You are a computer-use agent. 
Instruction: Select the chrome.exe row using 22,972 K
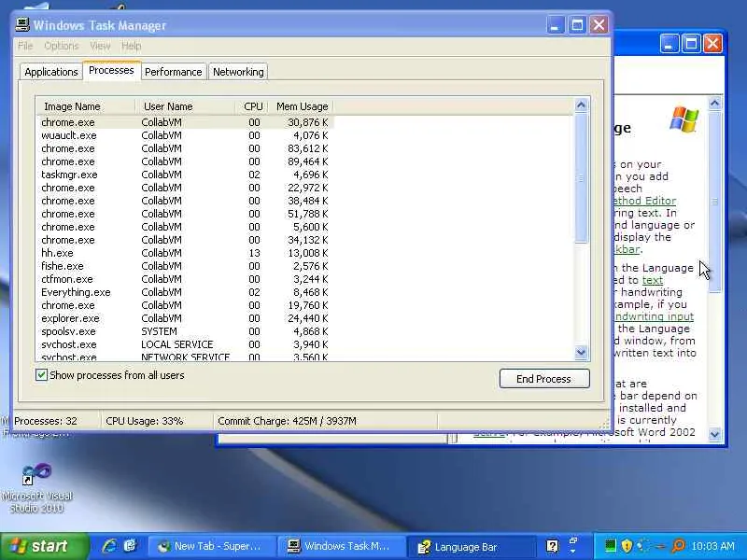185,188
